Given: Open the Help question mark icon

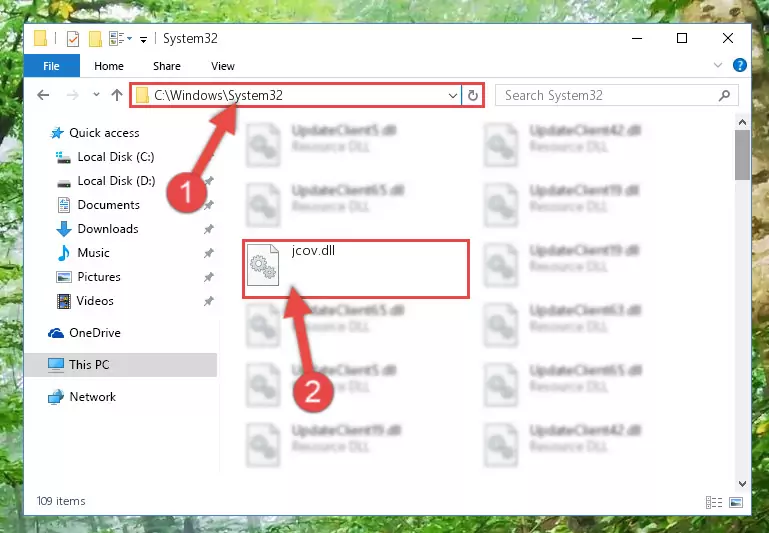Looking at the screenshot, I should pyautogui.click(x=740, y=65).
